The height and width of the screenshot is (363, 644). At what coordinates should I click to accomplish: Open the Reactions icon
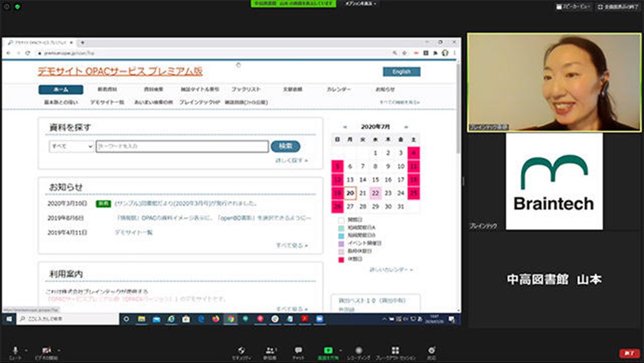(x=432, y=351)
